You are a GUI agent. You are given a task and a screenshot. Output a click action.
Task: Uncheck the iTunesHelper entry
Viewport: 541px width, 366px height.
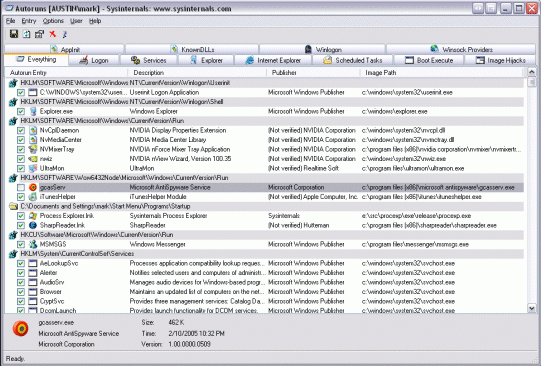(21, 197)
